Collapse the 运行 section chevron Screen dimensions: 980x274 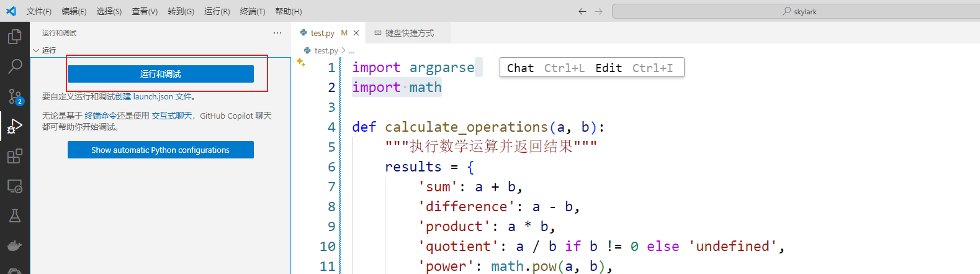click(x=36, y=50)
